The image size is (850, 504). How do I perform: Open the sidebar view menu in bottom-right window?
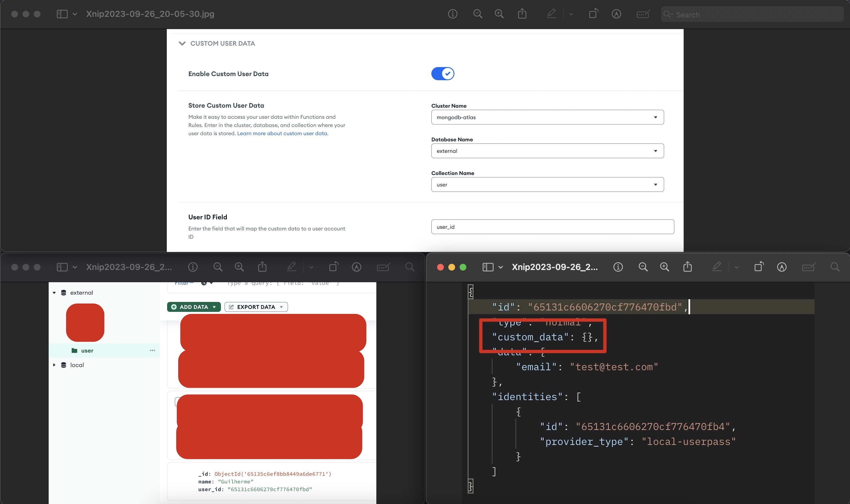coord(501,267)
